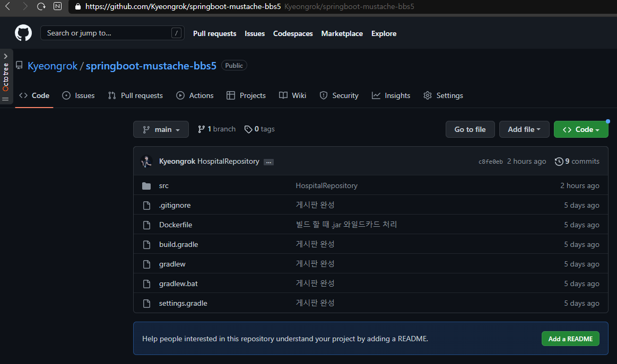617x364 pixels.
Task: Click the repository icon beside Kyeongrok
Action: click(x=19, y=65)
